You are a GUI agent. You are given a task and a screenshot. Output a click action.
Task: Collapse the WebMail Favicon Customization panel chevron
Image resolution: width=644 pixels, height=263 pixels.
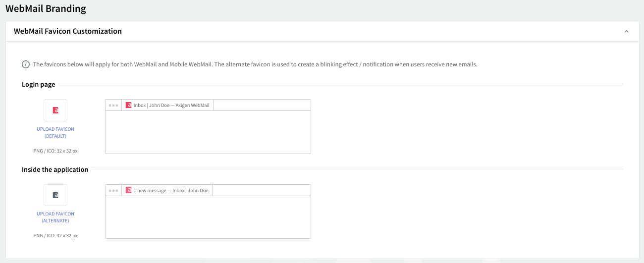626,31
